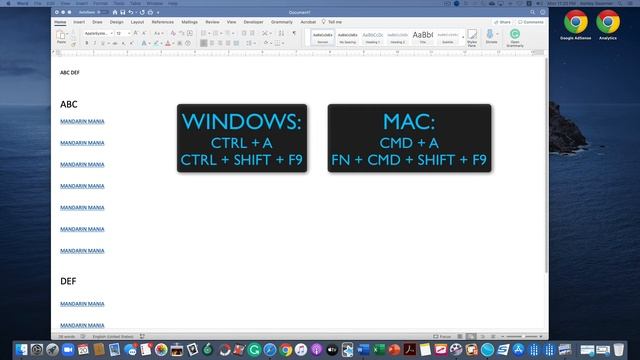Viewport: 640px width, 360px height.
Task: Open Google Adsense desktop shortcut
Action: pos(576,24)
